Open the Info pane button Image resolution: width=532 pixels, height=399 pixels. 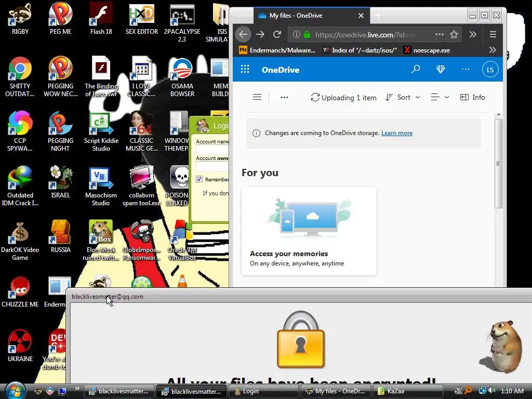click(x=472, y=97)
